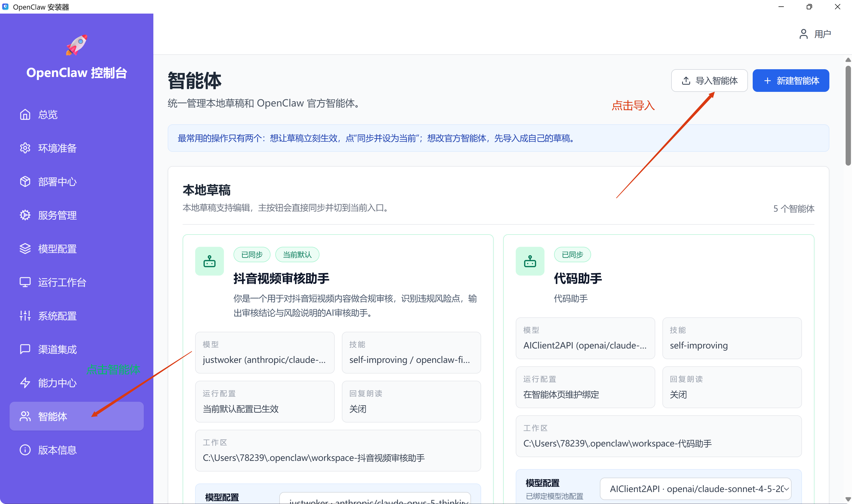Click the 新建智能体 button
Image resolution: width=852 pixels, height=504 pixels.
(x=790, y=81)
